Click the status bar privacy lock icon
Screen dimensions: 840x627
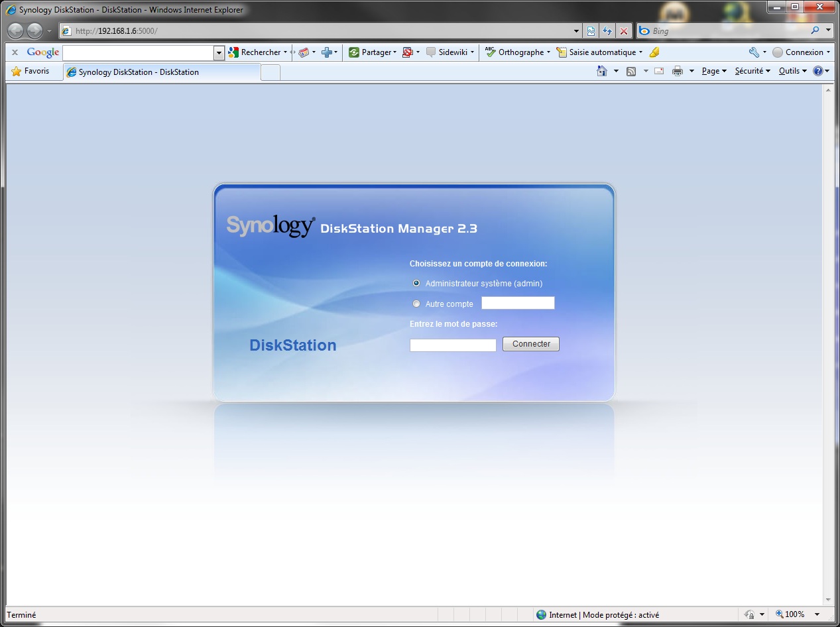750,614
